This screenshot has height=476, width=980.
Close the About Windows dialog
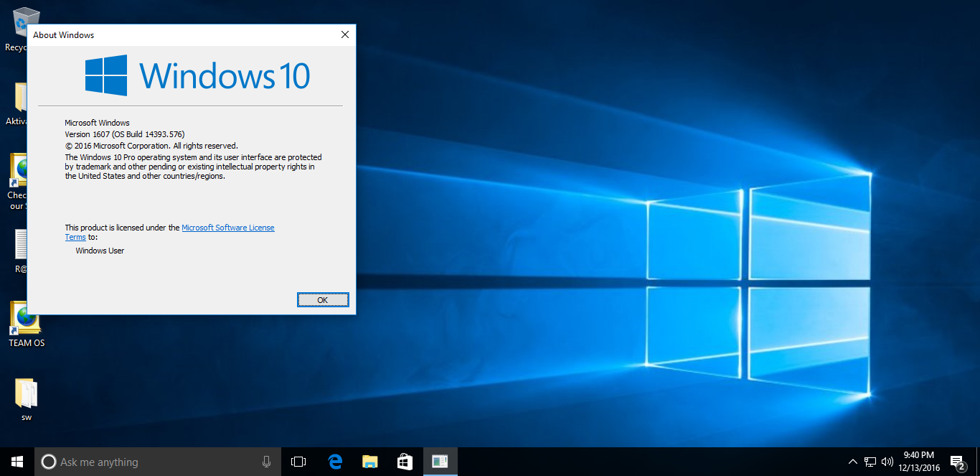coord(345,34)
